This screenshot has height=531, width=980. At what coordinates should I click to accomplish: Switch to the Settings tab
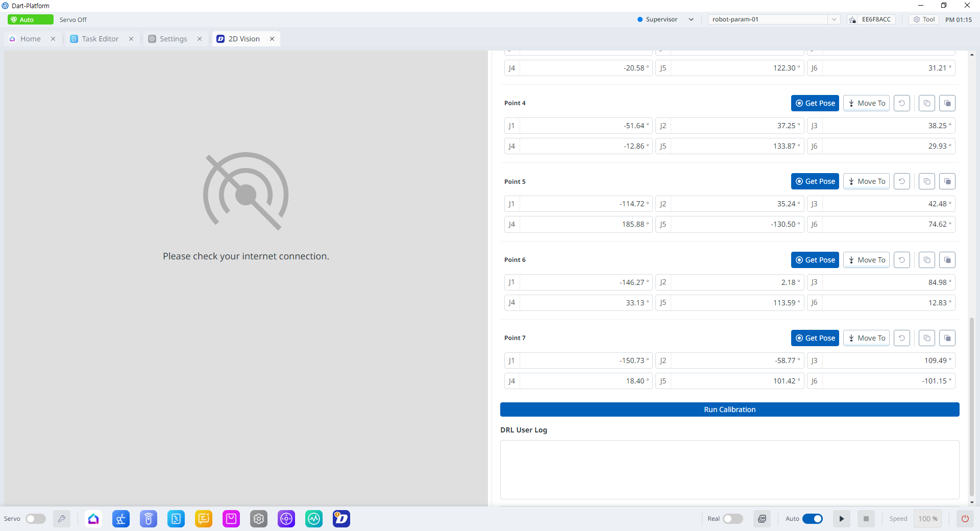(173, 39)
